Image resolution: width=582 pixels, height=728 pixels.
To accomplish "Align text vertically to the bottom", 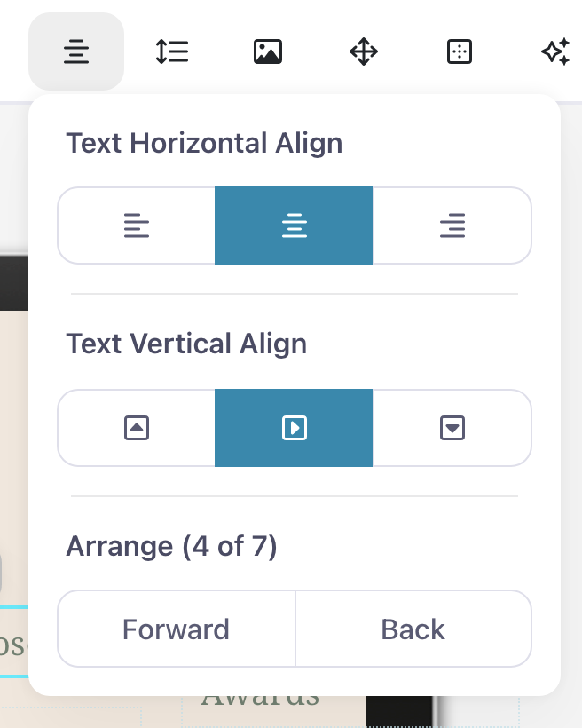I will 452,428.
